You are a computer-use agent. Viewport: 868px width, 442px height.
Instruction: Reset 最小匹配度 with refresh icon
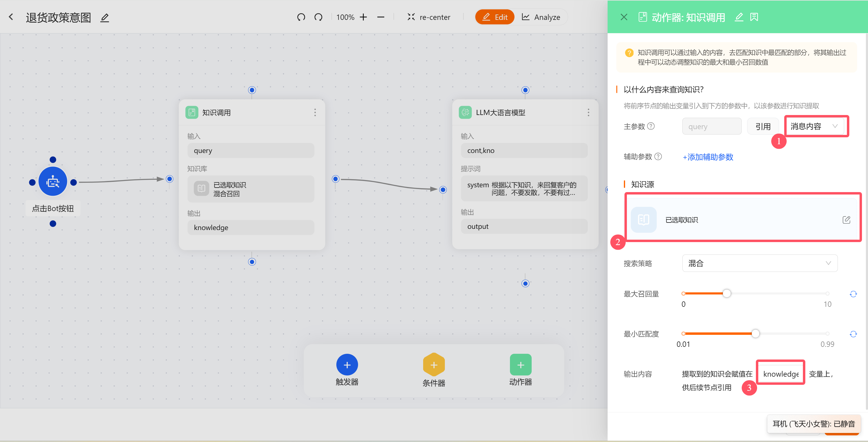click(x=853, y=334)
